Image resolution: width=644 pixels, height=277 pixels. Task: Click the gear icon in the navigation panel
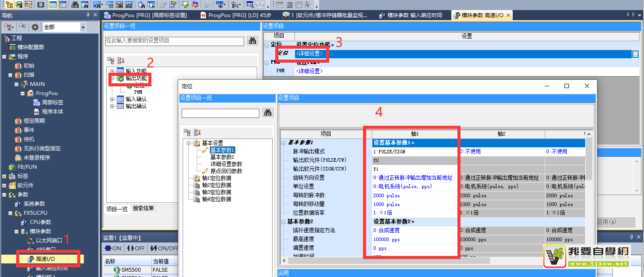35,27
